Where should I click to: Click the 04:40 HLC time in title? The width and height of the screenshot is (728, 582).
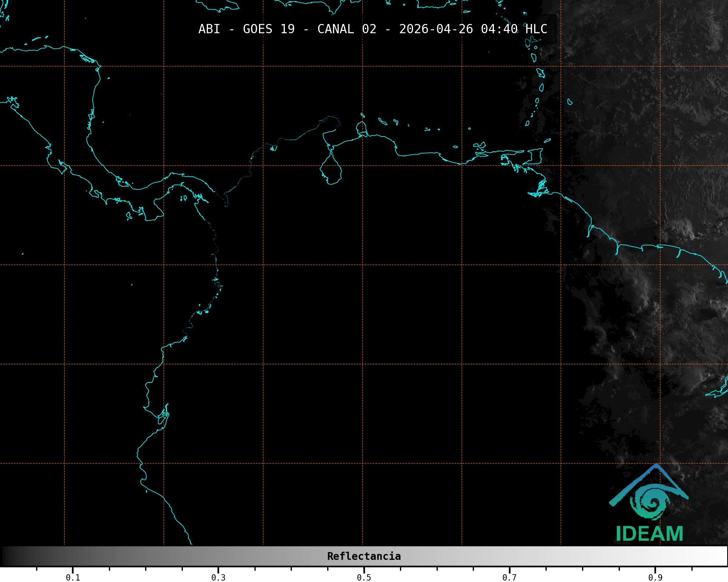point(514,29)
